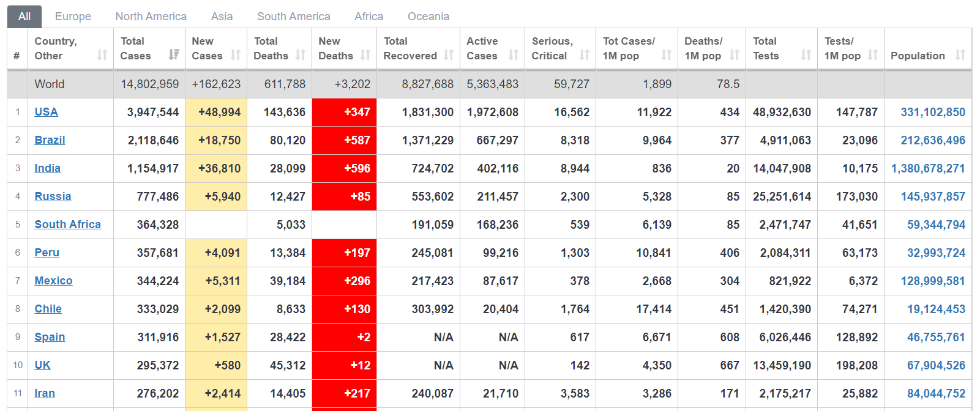
Task: Open the UK country link
Action: tap(42, 365)
